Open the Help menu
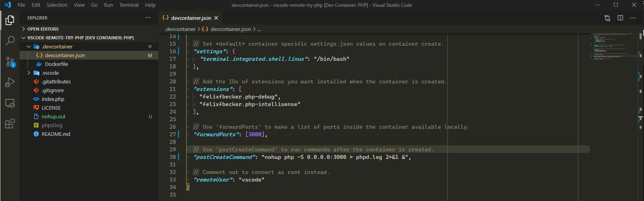Viewport: 644px width, 201px height. tap(150, 5)
